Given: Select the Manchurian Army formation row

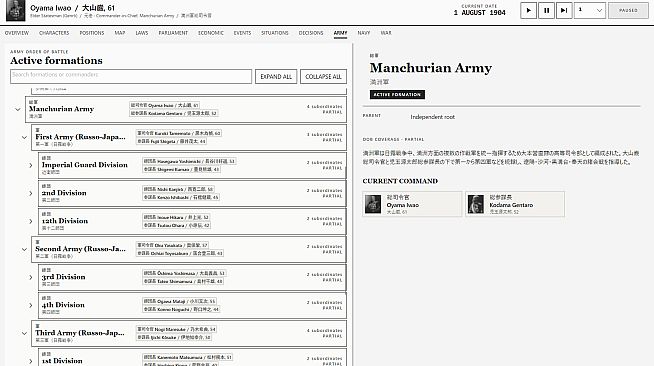Looking at the screenshot, I should click(186, 109).
